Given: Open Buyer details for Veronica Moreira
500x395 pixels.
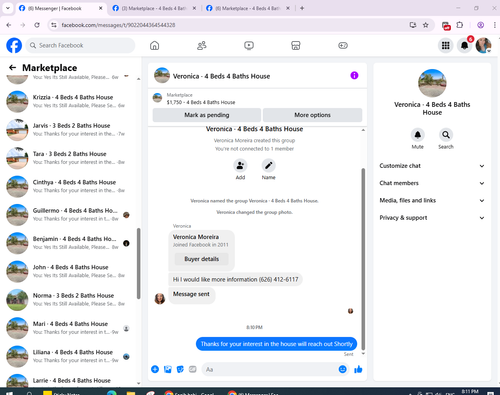Looking at the screenshot, I should (202, 259).
